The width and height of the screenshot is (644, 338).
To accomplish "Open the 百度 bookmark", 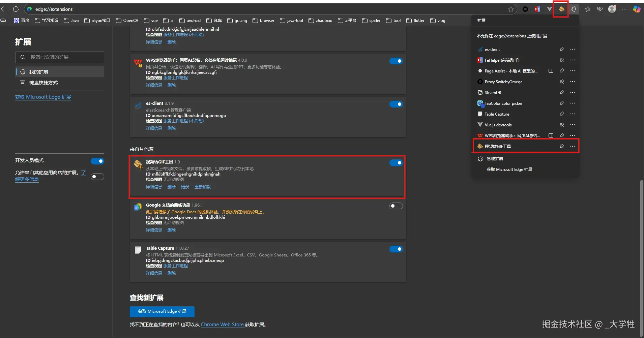I will pos(22,21).
